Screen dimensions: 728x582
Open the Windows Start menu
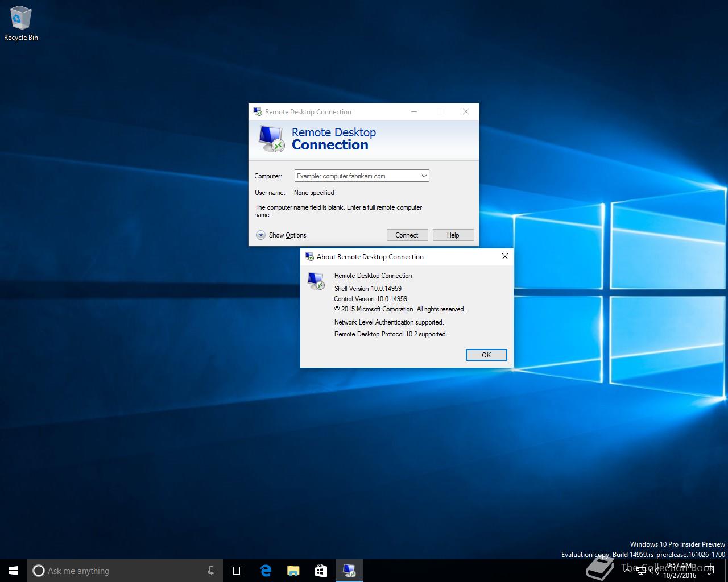[14, 571]
